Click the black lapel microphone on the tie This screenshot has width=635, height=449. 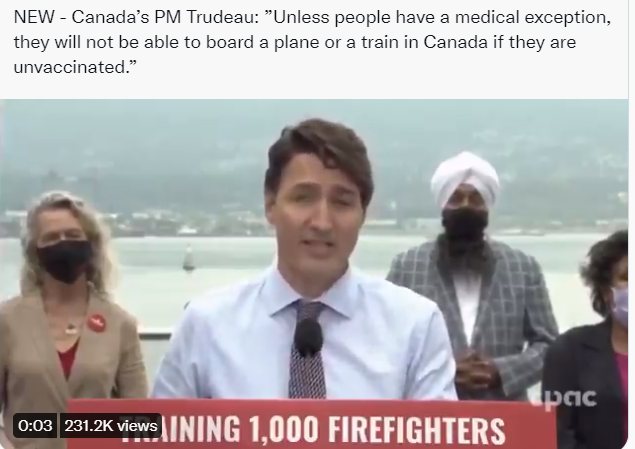click(308, 337)
